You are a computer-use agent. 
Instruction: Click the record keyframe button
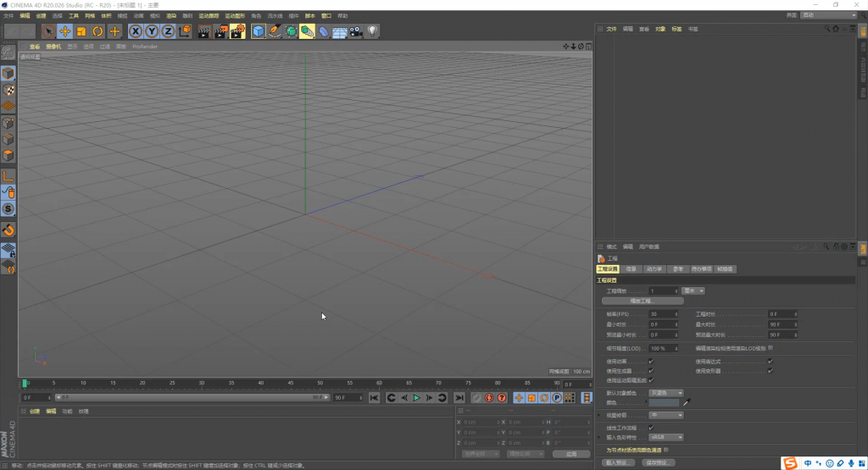[476, 397]
